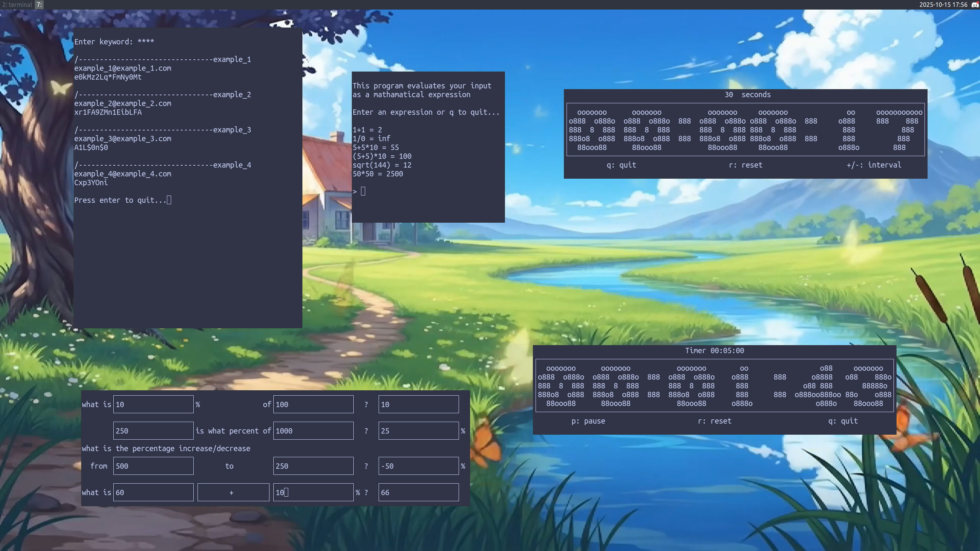Select the active workspace 7 tab
This screenshot has width=980, height=551.
39,5
